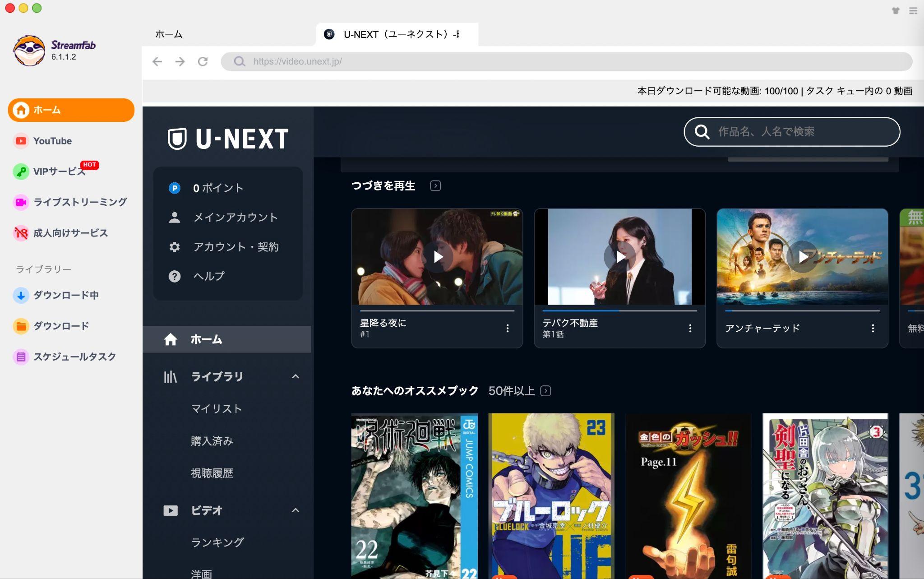The image size is (924, 579).
Task: Open the shirt skin icon at top right
Action: [x=896, y=10]
